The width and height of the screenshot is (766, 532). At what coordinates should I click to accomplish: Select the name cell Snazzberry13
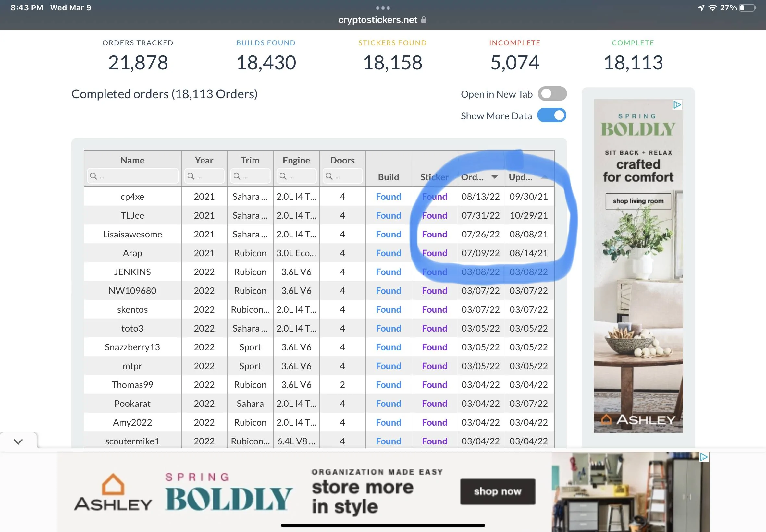pyautogui.click(x=132, y=347)
